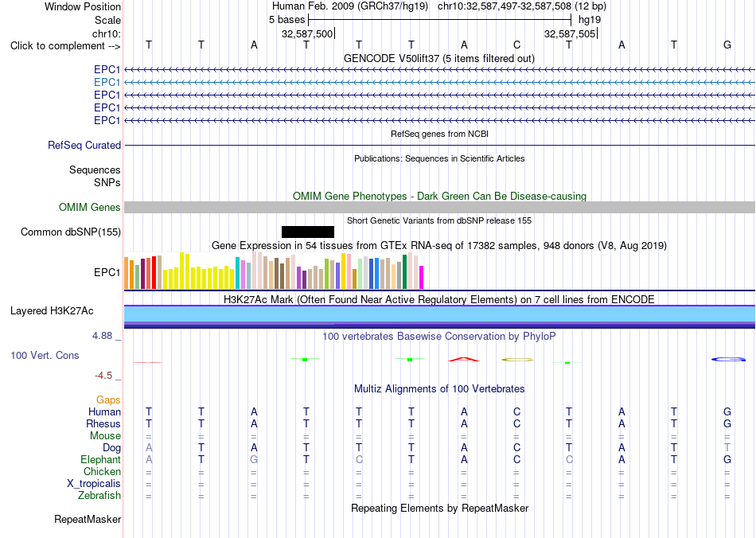
Task: Click the 32,587,500 ruler position marker
Action: 308,33
